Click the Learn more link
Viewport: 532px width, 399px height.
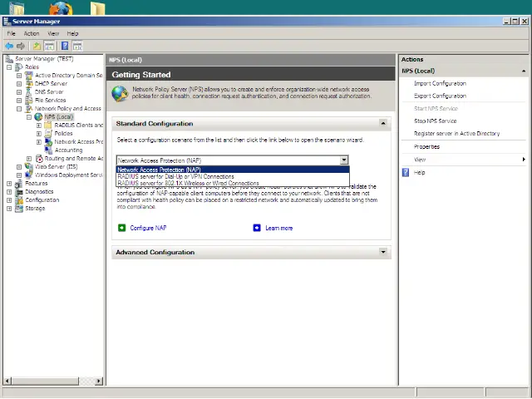[279, 228]
